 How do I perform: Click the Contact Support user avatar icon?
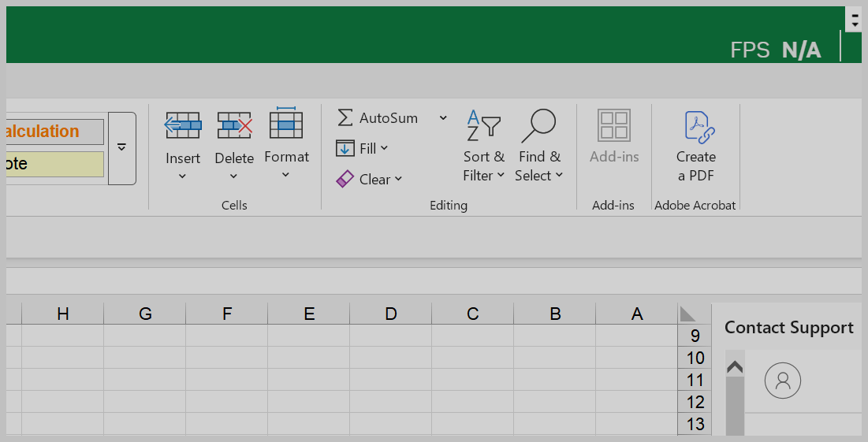coord(783,381)
